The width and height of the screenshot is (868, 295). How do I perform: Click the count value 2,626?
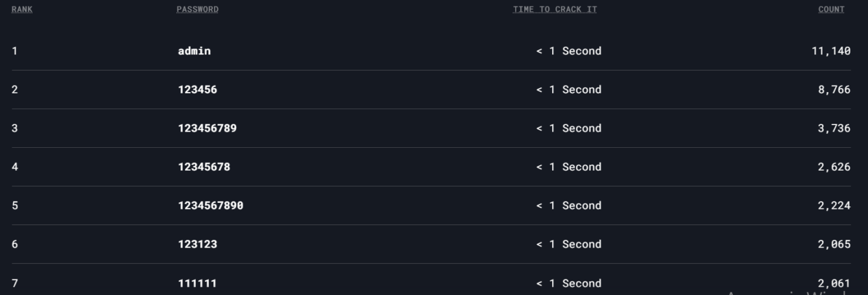(834, 167)
